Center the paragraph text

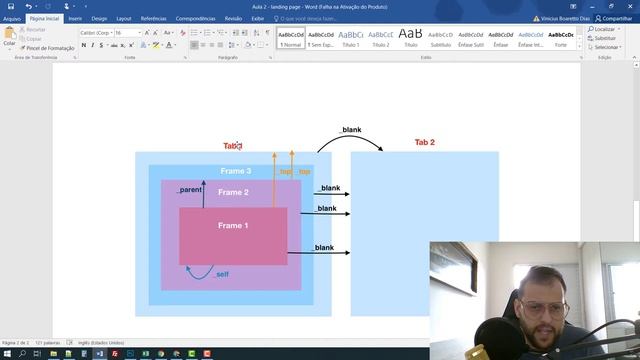click(x=203, y=45)
